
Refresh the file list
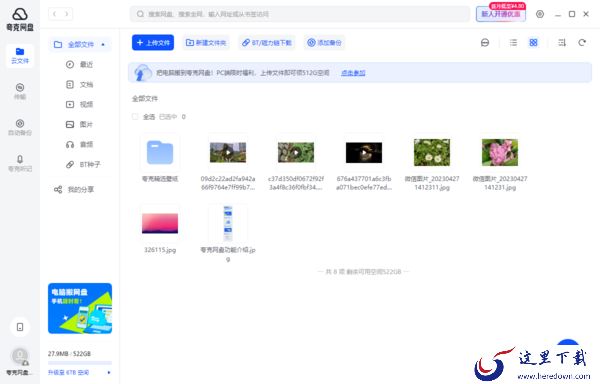[x=582, y=42]
